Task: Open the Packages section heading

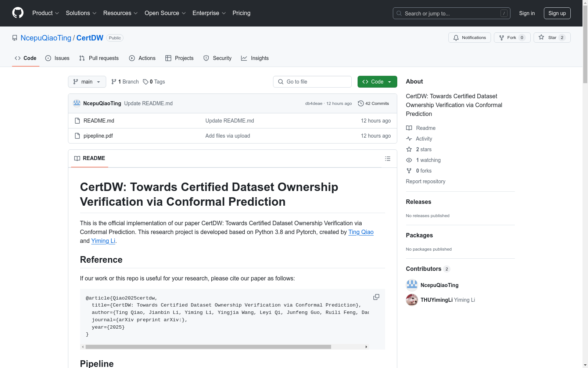Action: pyautogui.click(x=419, y=235)
